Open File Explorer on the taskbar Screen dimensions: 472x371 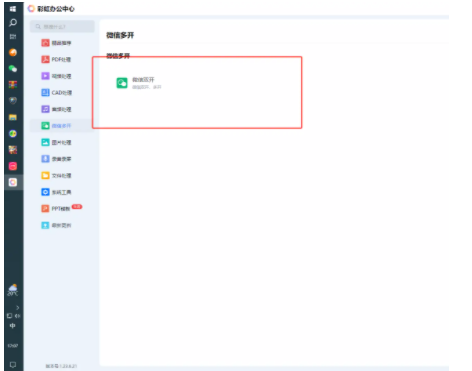pos(13,117)
